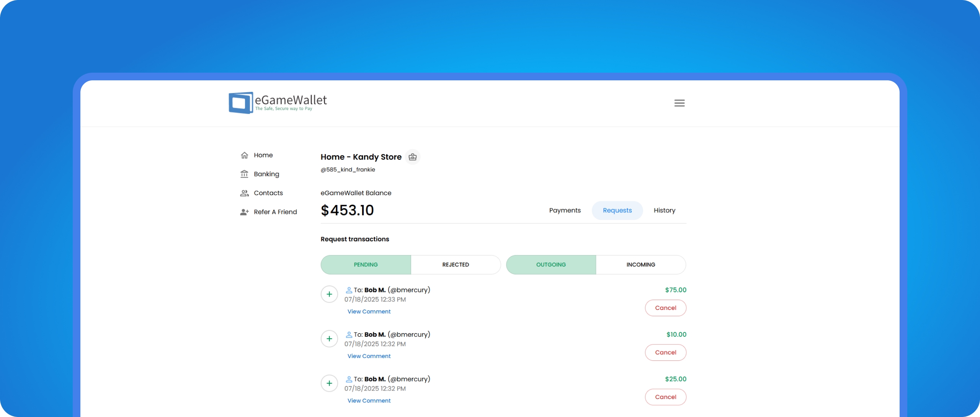Expand the $25.00 request with plus icon
Image resolution: width=980 pixels, height=417 pixels.
[x=329, y=383]
